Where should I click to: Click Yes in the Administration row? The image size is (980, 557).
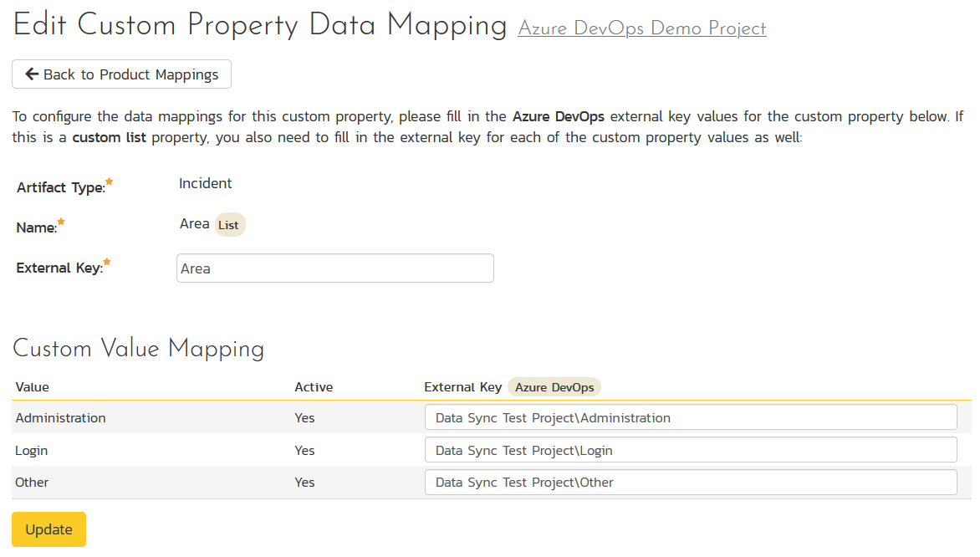pos(304,417)
